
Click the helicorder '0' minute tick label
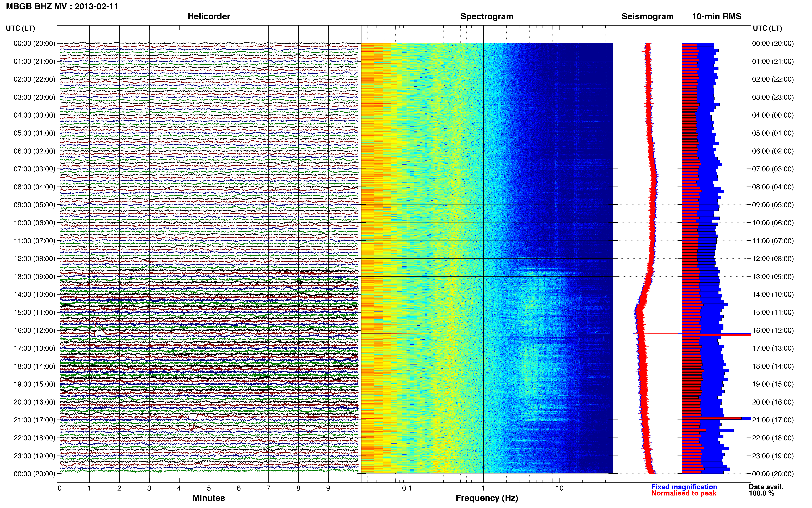tap(59, 488)
